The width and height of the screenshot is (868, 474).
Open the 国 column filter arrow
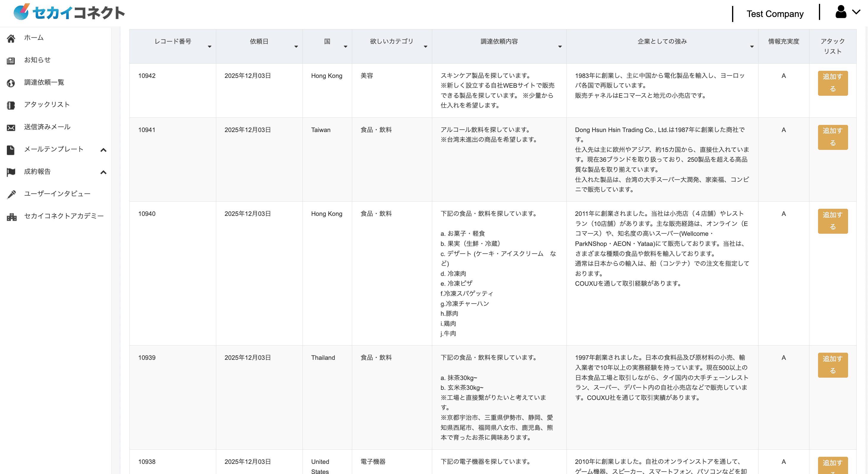[345, 46]
